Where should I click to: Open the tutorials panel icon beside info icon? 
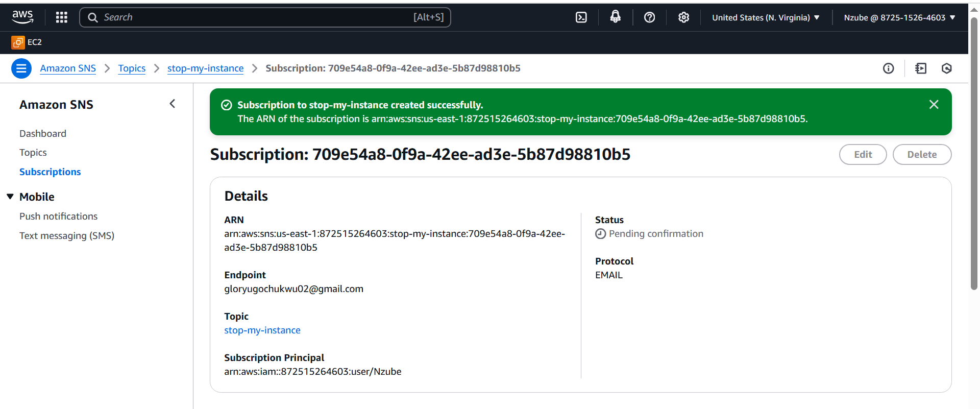pos(921,68)
